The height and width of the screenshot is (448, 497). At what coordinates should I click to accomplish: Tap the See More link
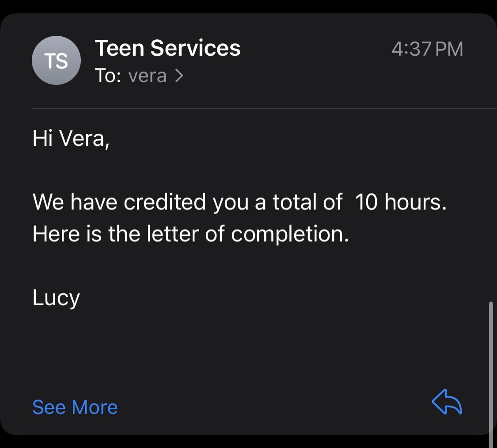[75, 407]
